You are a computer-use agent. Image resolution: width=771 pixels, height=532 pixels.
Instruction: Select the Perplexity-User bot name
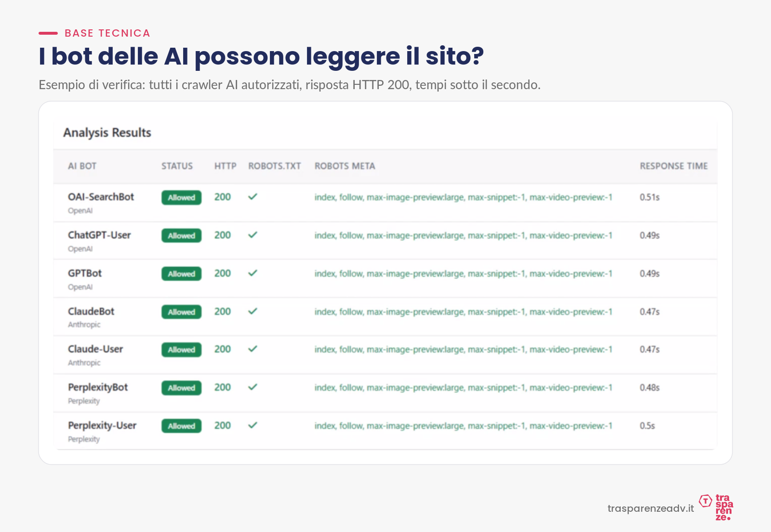pos(102,425)
